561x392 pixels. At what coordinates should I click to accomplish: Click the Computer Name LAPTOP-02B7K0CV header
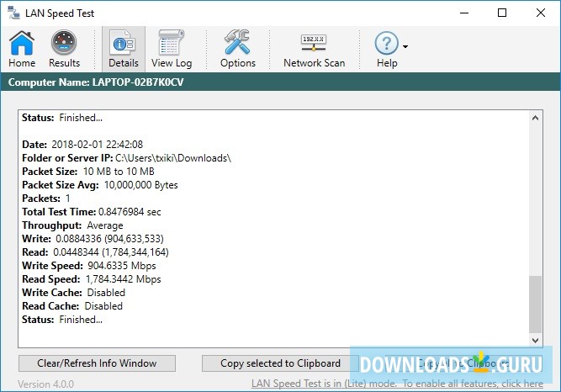click(x=96, y=82)
